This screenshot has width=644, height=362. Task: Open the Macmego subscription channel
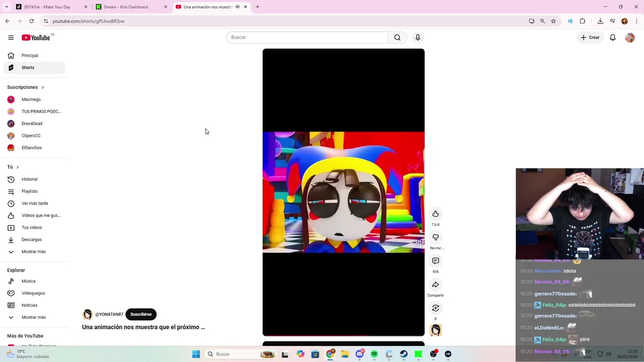[34, 100]
